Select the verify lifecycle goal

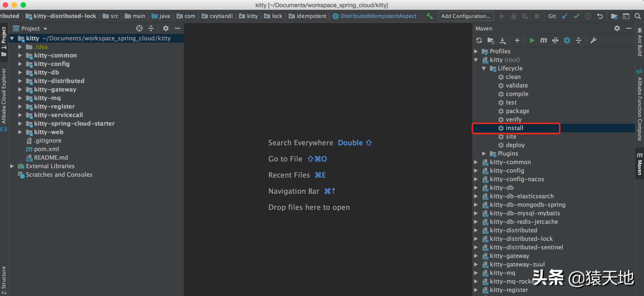coord(514,119)
